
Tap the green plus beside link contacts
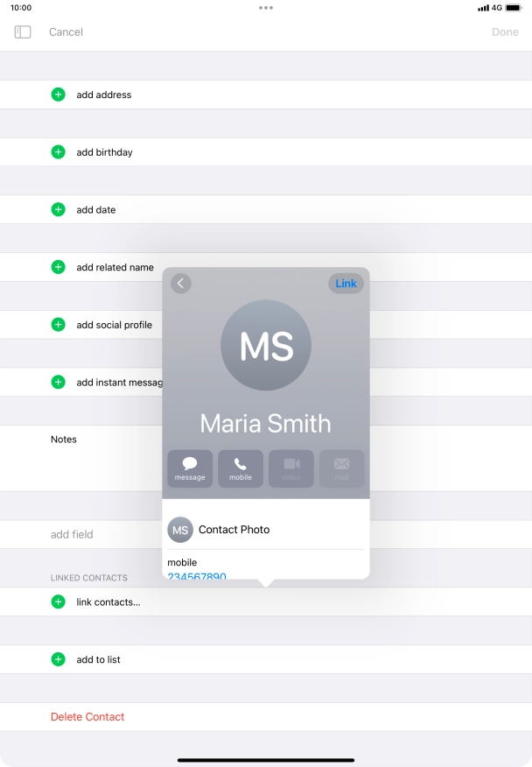(x=58, y=602)
